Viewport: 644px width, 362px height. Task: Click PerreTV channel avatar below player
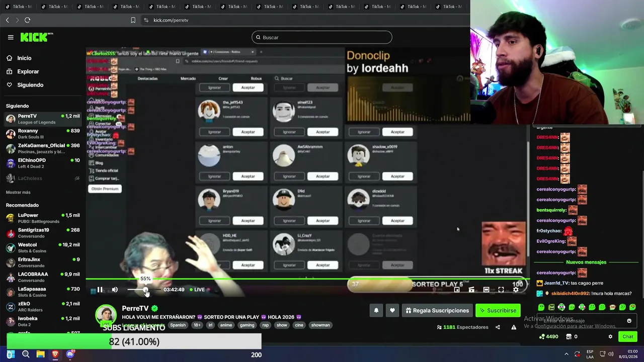106,315
